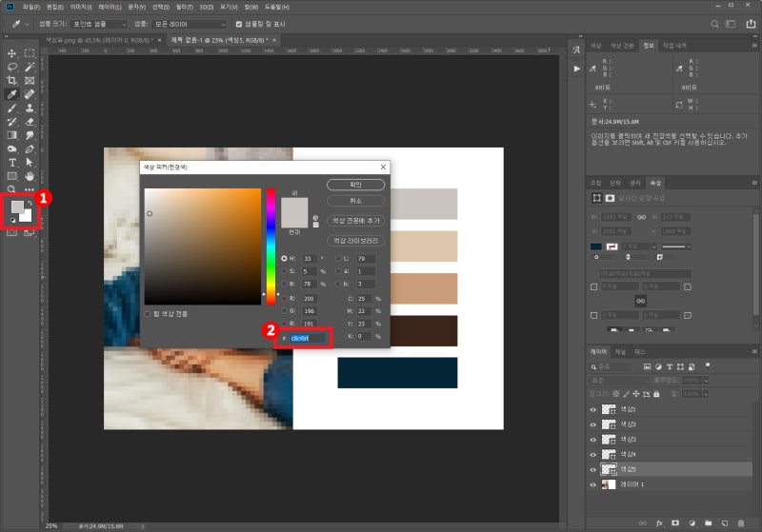The width and height of the screenshot is (762, 532).
Task: Select the S radio button in color picker
Action: (284, 271)
